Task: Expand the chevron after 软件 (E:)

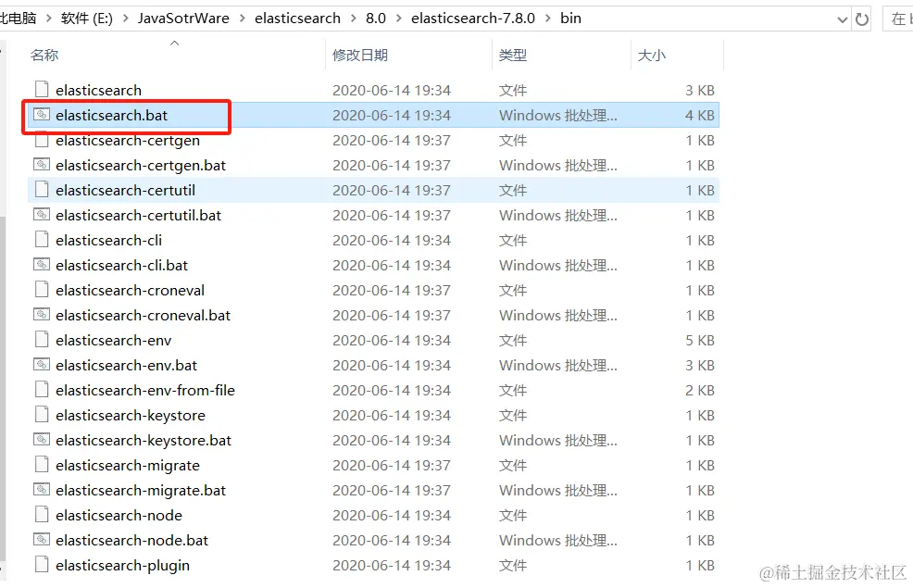Action: [x=125, y=19]
